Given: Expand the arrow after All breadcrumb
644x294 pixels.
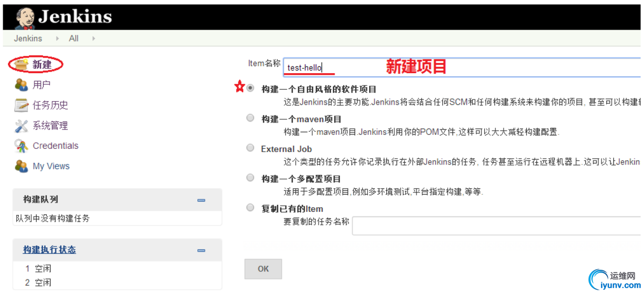Looking at the screenshot, I should (x=93, y=39).
